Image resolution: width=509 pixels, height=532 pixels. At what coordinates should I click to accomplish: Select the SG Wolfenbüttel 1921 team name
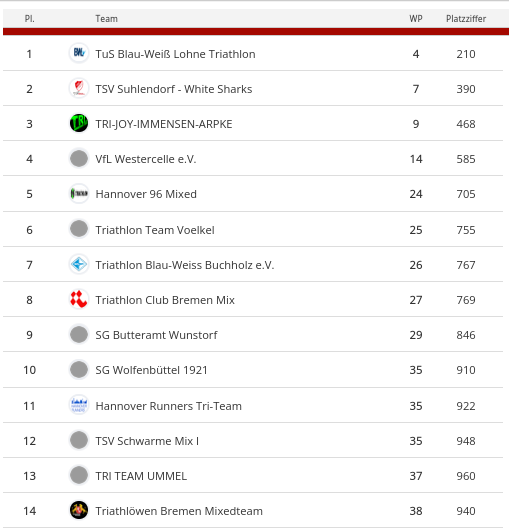(x=151, y=370)
